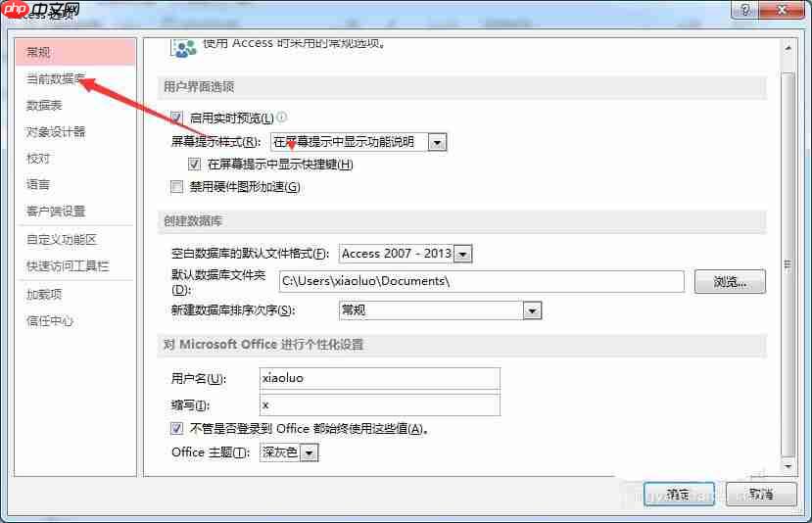Switch to the 数据表 category
Image resolution: width=812 pixels, height=523 pixels.
44,106
